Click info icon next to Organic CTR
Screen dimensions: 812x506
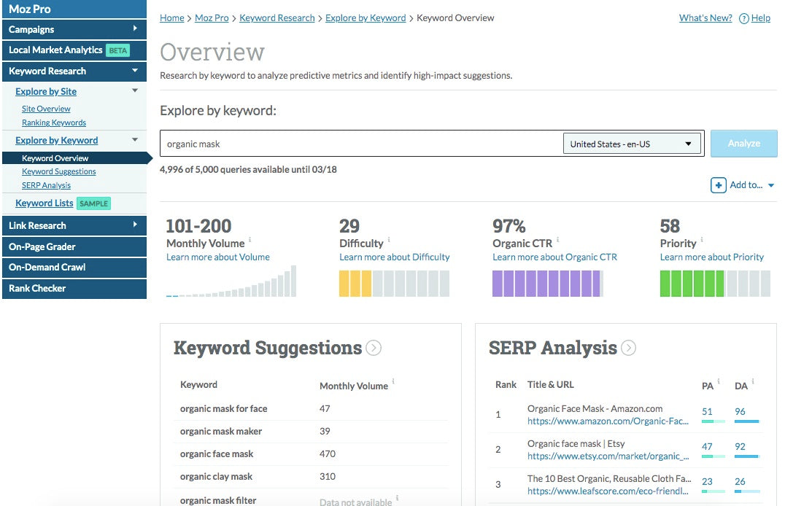pyautogui.click(x=557, y=240)
